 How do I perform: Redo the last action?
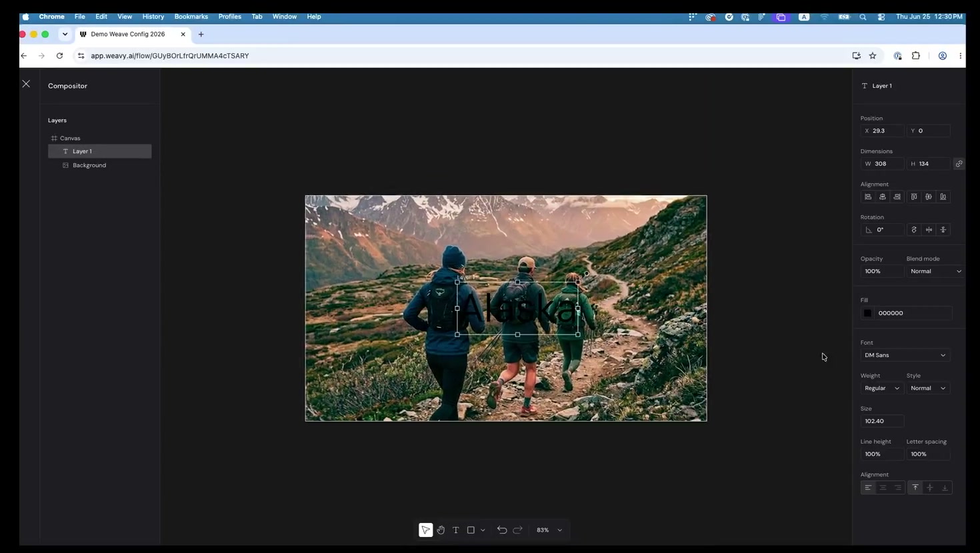(x=518, y=530)
